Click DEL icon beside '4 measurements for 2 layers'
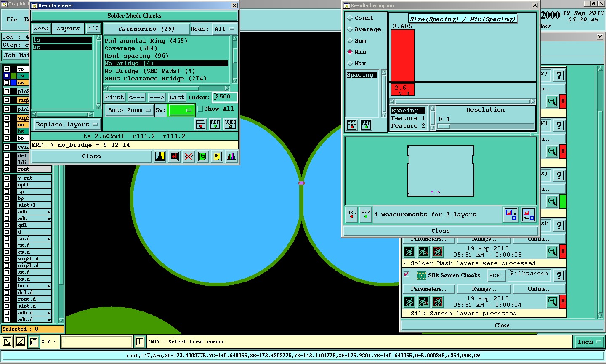606x364 pixels. pyautogui.click(x=351, y=215)
